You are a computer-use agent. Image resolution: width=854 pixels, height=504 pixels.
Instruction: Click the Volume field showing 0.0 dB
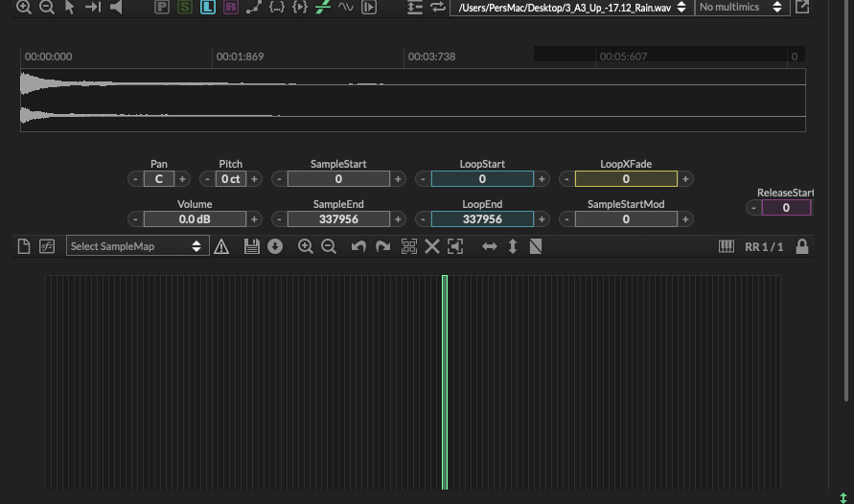click(195, 219)
